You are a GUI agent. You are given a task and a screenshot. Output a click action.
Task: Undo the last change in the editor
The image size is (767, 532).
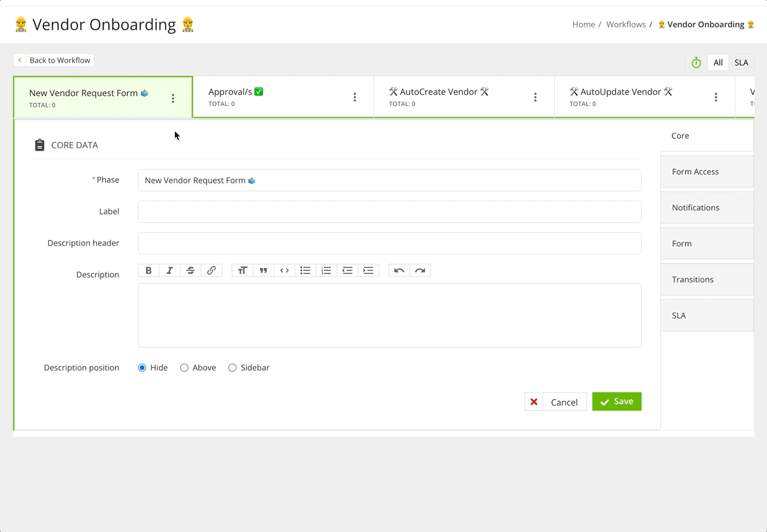[399, 270]
